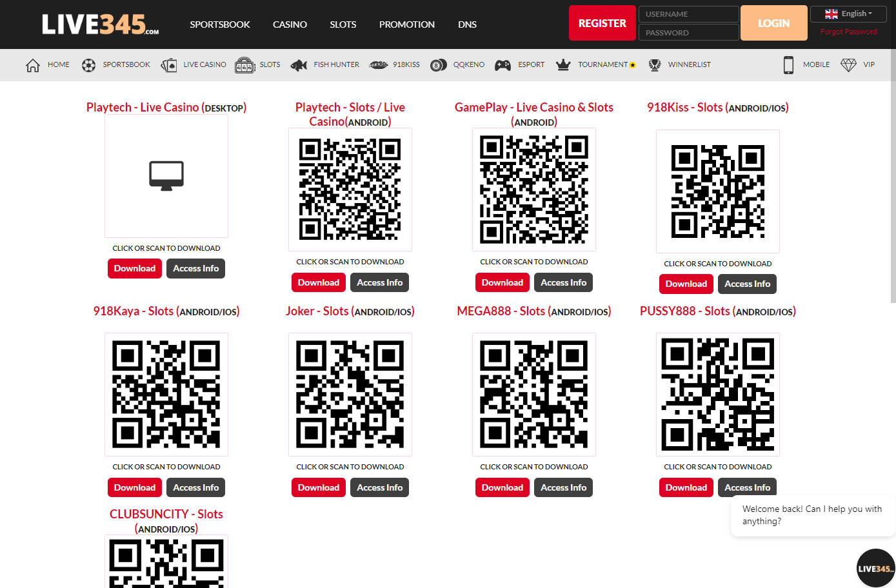Viewport: 896px width, 588px height.
Task: Download 918Kaya Slots app
Action: (135, 487)
